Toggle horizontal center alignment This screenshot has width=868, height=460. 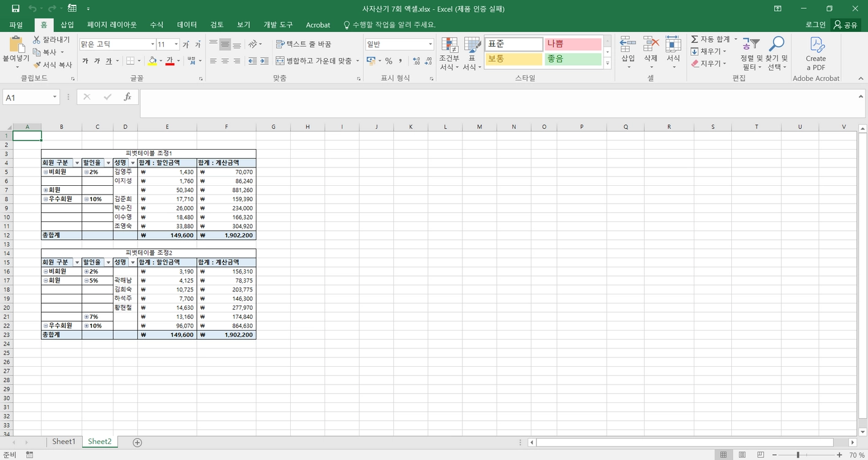click(x=225, y=61)
